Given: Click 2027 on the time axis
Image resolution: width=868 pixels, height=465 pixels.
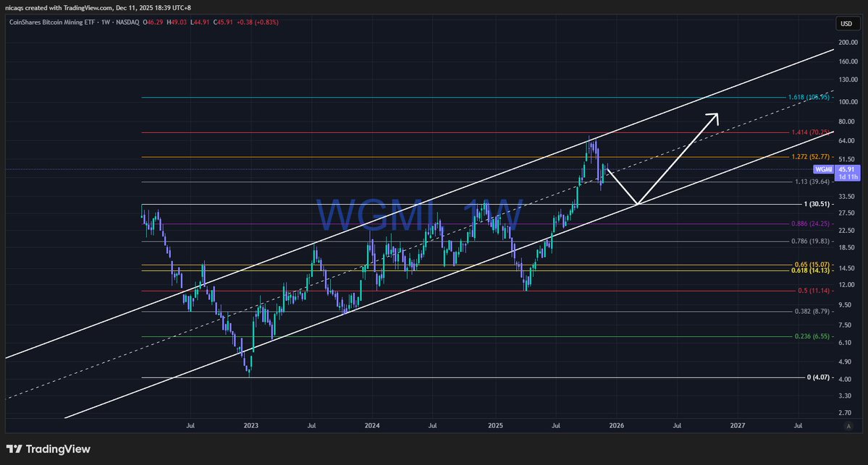Looking at the screenshot, I should (x=738, y=426).
